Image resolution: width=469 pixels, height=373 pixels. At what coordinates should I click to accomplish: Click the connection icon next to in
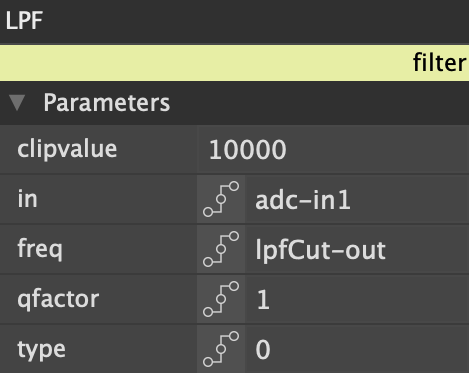(x=221, y=199)
